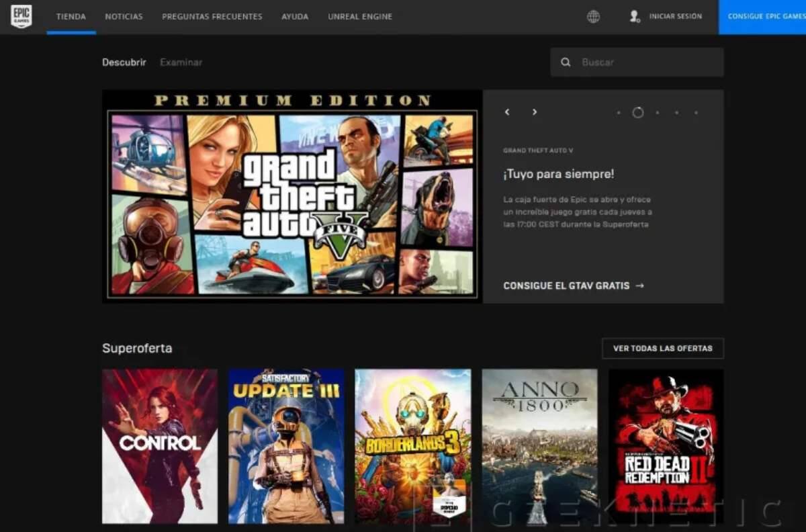Jump to the last carousel dot
This screenshot has width=806, height=532.
click(x=696, y=113)
